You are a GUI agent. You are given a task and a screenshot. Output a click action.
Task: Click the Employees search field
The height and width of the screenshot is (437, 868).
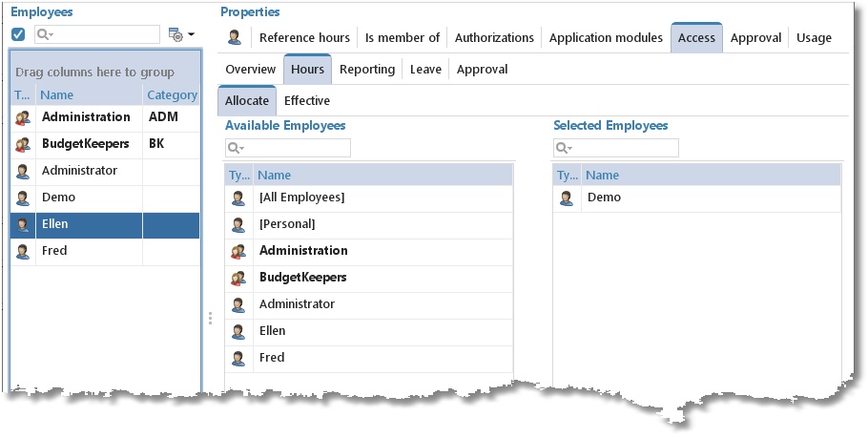pos(97,34)
